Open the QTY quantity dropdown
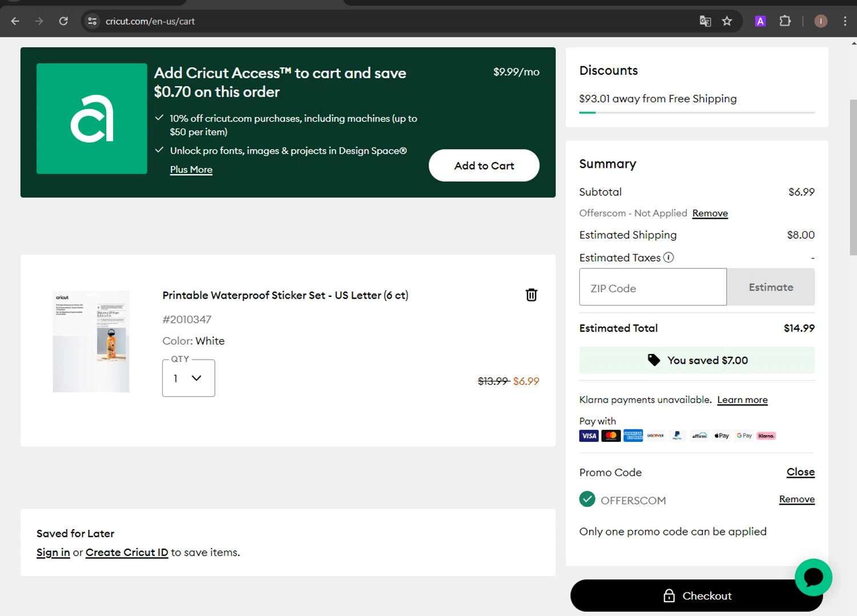Screen dimensions: 857x616 pos(189,378)
